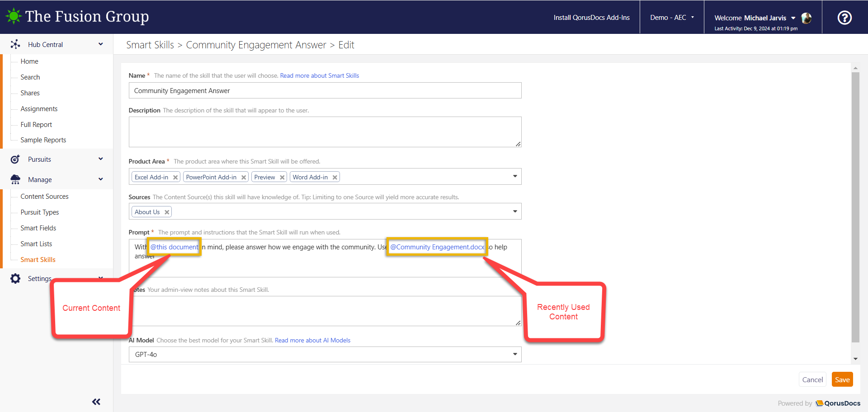Screen dimensions: 868x412
Task: Remove the About Us source tag
Action: tap(167, 212)
